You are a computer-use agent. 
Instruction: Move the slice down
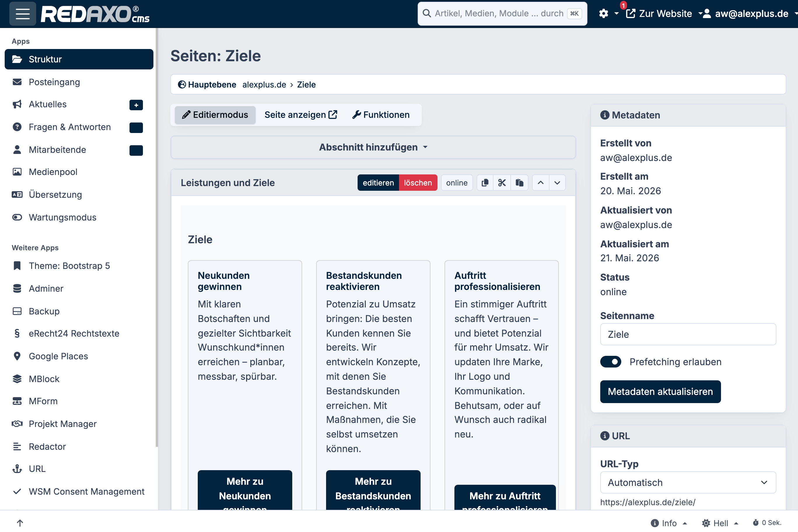coord(557,183)
